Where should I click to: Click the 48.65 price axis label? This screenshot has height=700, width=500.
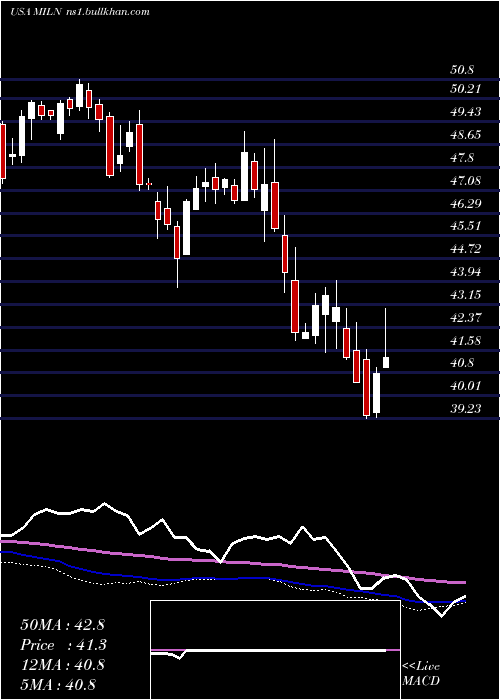466,135
